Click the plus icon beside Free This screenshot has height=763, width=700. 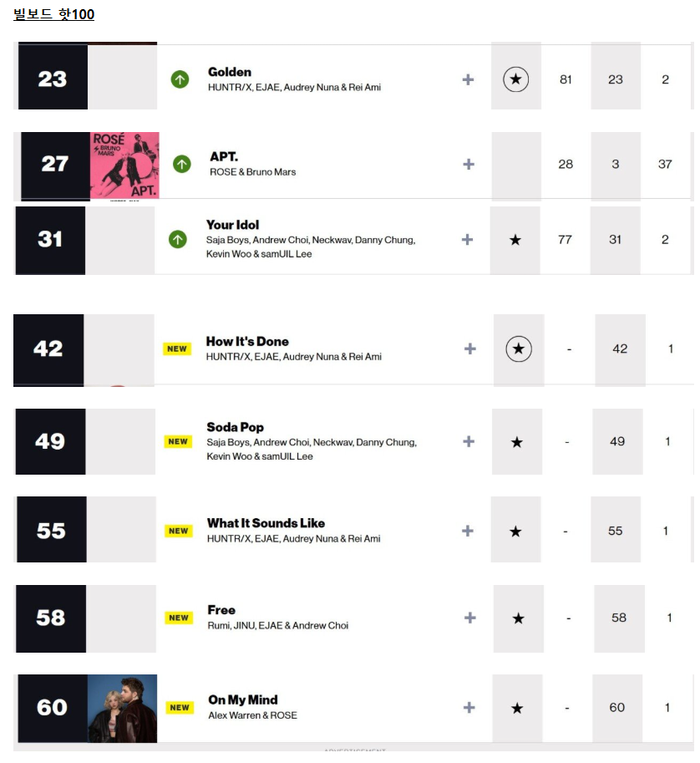tap(470, 618)
